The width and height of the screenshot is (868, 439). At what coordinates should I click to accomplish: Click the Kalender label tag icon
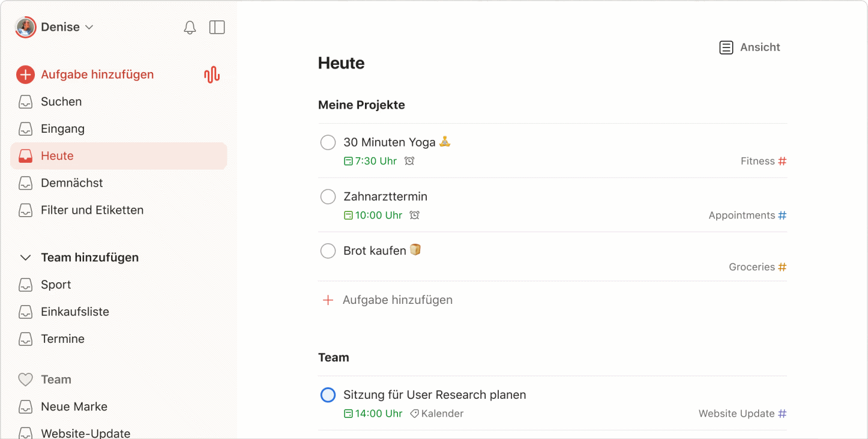coord(414,414)
